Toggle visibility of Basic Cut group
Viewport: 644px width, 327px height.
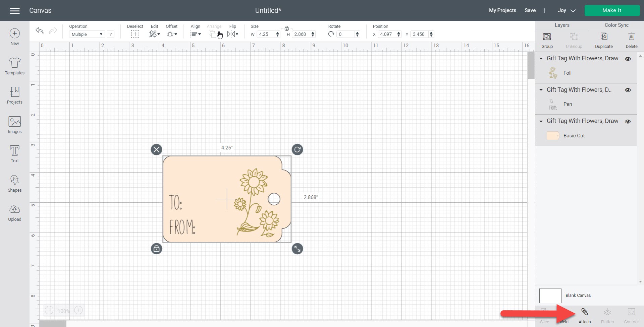click(x=628, y=121)
